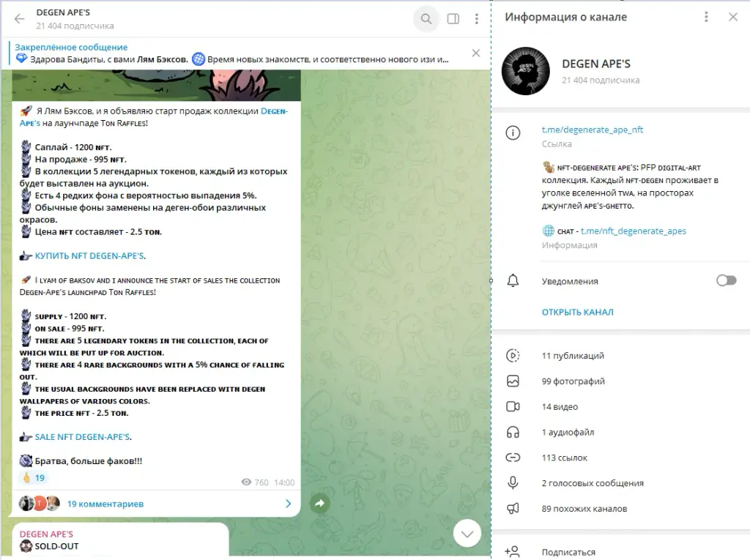Screen dimensions: 750x560
Task: Open the 14 видео section
Action: point(621,406)
